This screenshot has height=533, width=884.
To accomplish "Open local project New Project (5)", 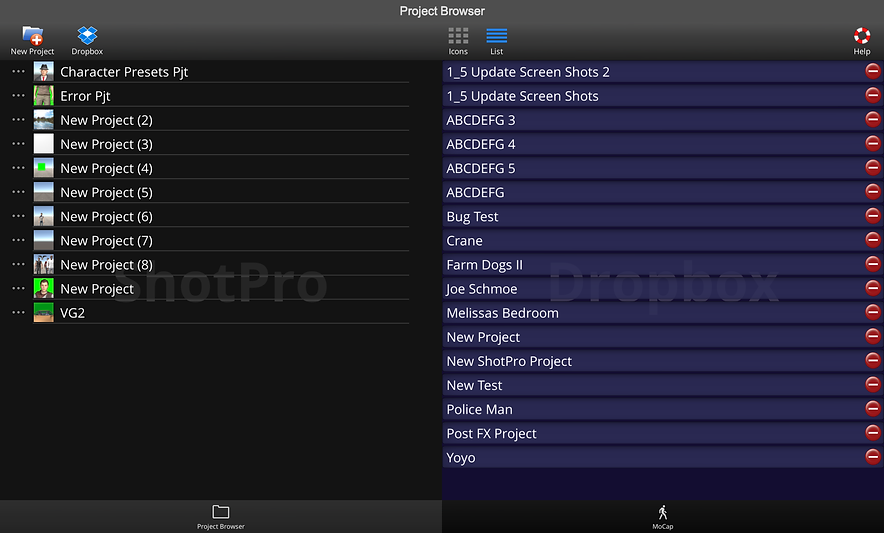I will point(107,193).
